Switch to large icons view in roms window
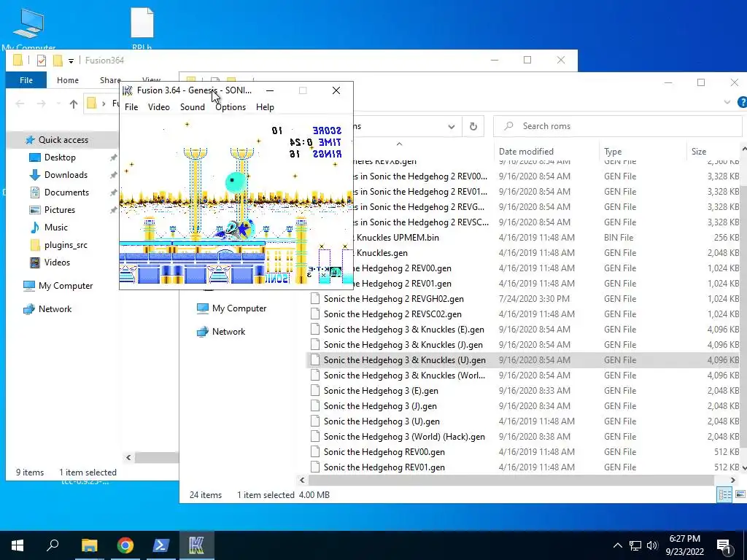 [740, 495]
